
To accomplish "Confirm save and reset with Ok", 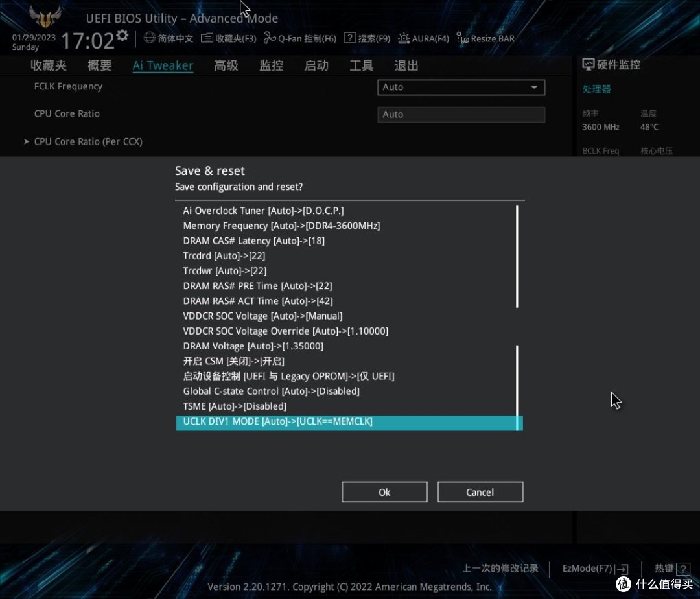I will click(384, 492).
